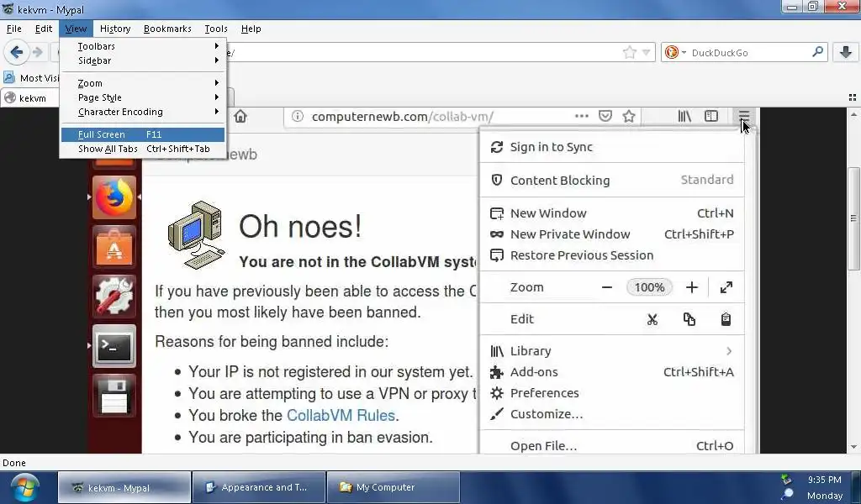
Task: Open Preferences entry
Action: pos(612,393)
